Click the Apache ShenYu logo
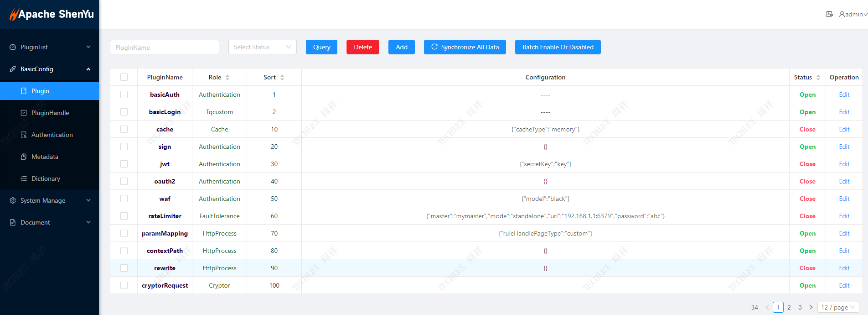The width and height of the screenshot is (868, 315). click(x=52, y=14)
